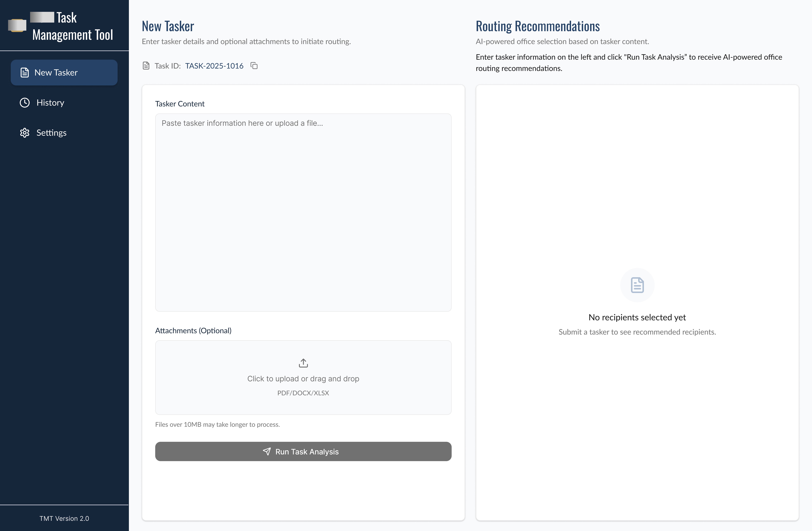812x531 pixels.
Task: Open the file upload drop zone
Action: coord(303,378)
